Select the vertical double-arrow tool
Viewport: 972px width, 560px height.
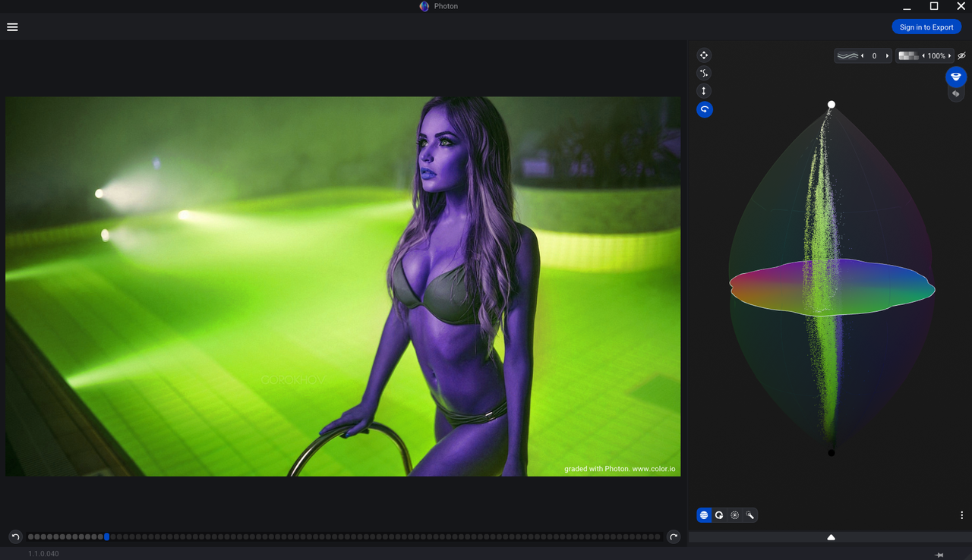click(x=704, y=91)
